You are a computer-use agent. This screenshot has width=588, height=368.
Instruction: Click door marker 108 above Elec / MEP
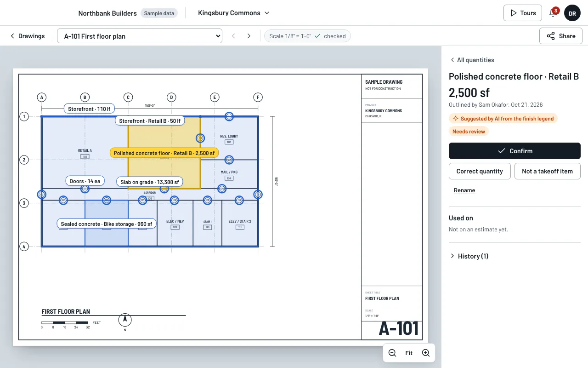coord(174,200)
